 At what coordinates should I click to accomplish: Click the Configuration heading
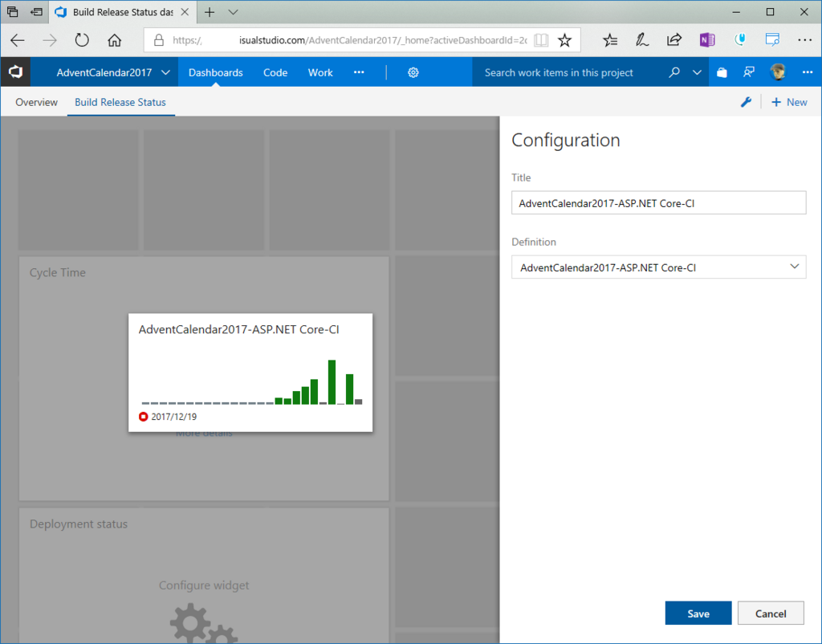[566, 140]
